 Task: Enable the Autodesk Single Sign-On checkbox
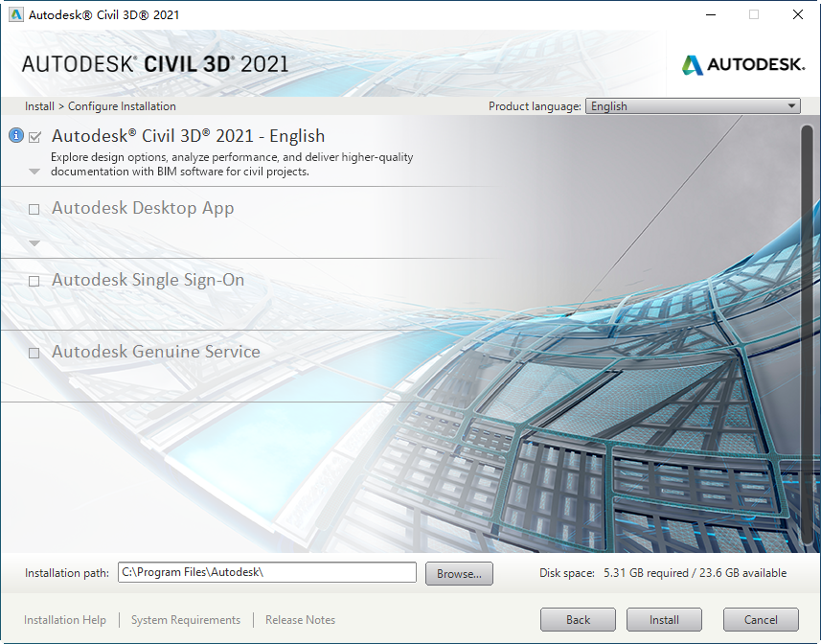coord(34,281)
